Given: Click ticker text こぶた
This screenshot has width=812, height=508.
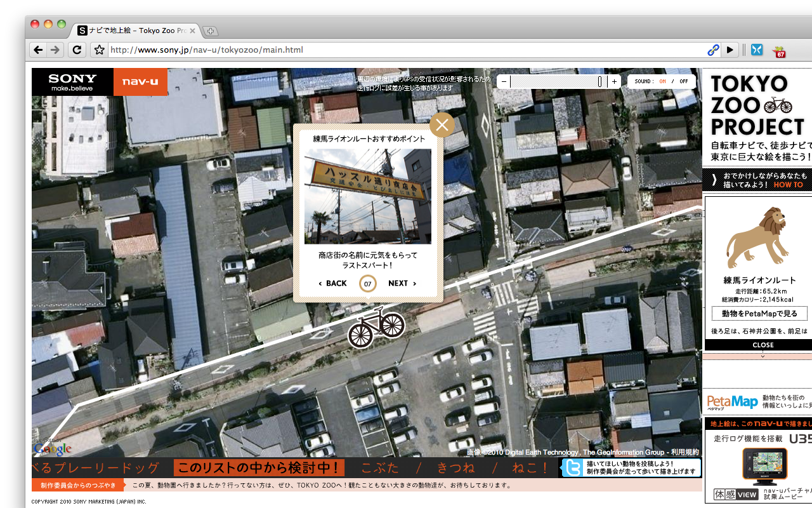Looking at the screenshot, I should coord(379,468).
